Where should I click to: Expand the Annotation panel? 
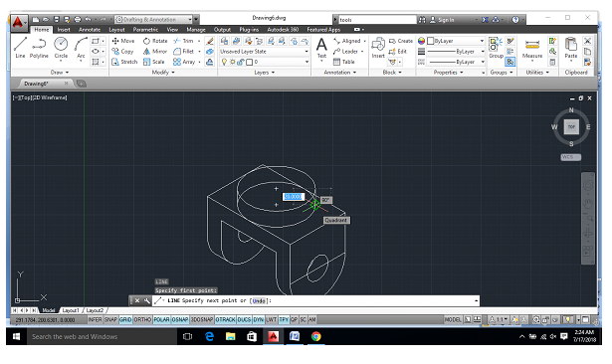pyautogui.click(x=340, y=73)
